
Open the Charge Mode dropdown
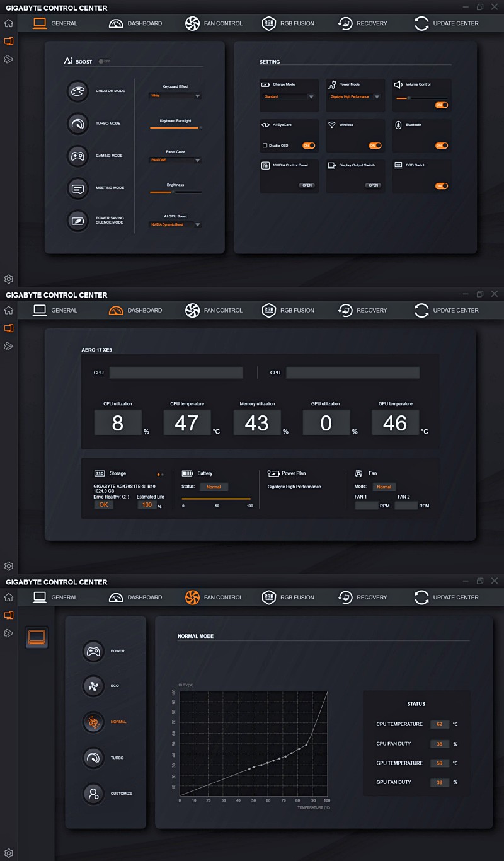point(289,97)
